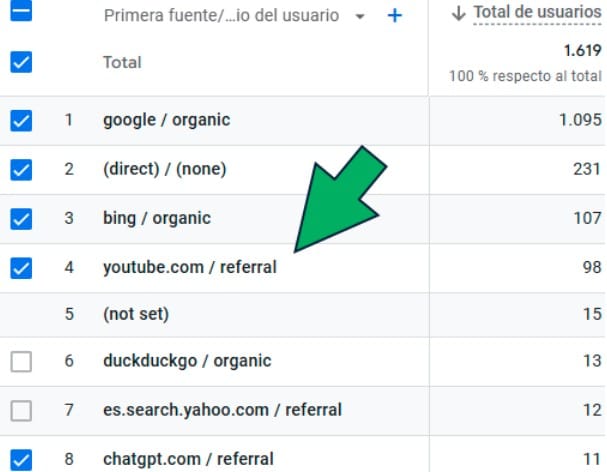
Task: Click the bing / organic row label
Action: pyautogui.click(x=156, y=218)
